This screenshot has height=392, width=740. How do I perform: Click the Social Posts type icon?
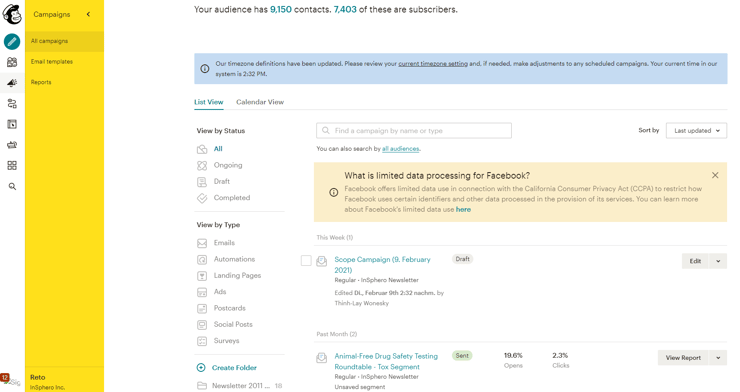coord(202,325)
